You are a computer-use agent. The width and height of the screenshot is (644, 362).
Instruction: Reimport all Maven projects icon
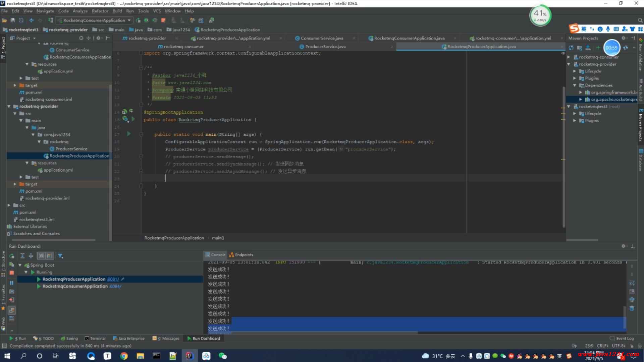point(571,48)
